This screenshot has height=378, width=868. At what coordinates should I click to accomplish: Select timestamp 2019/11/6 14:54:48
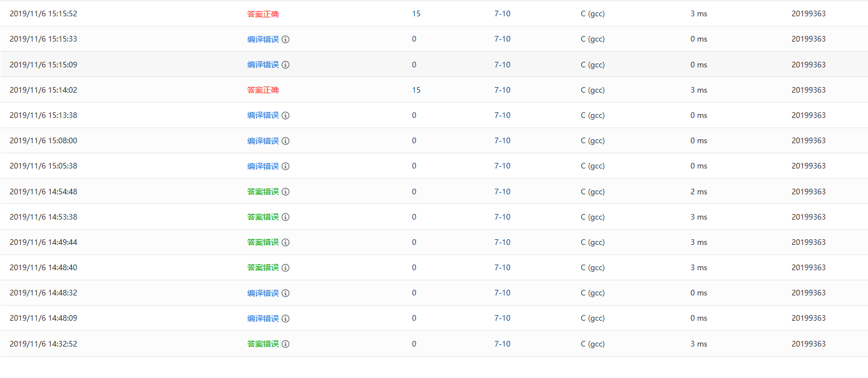click(43, 192)
